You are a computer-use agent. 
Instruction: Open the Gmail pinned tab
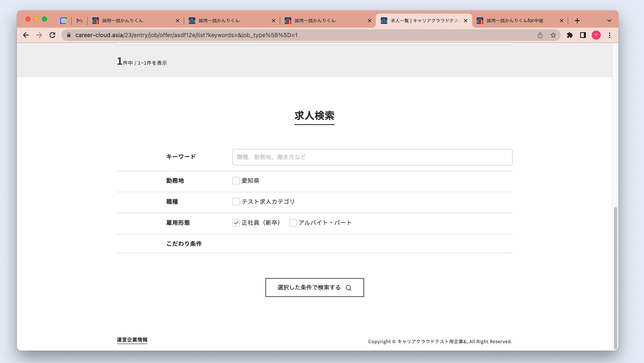[x=79, y=20]
